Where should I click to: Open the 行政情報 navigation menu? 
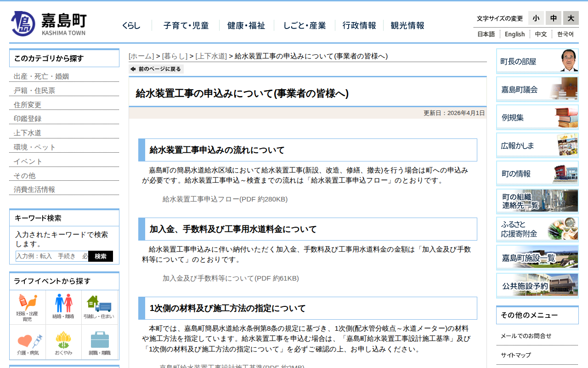click(x=359, y=26)
